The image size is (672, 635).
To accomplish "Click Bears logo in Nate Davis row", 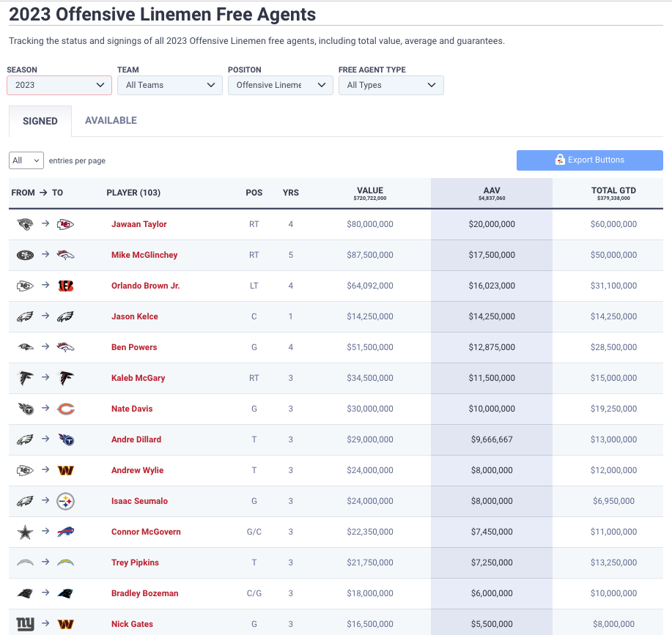I will 65,409.
